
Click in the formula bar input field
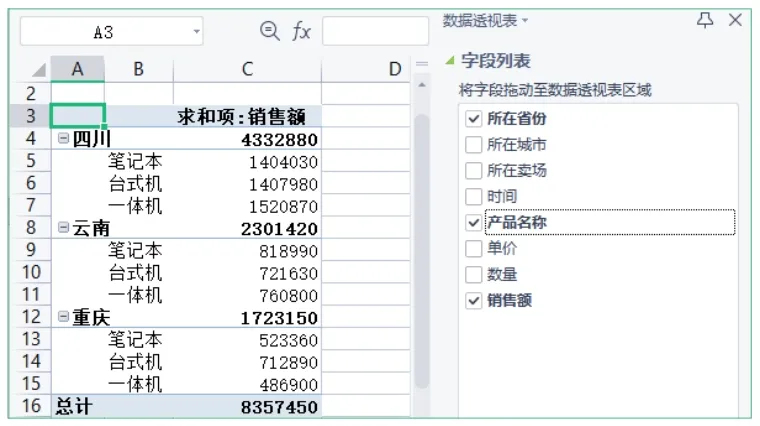(x=376, y=32)
